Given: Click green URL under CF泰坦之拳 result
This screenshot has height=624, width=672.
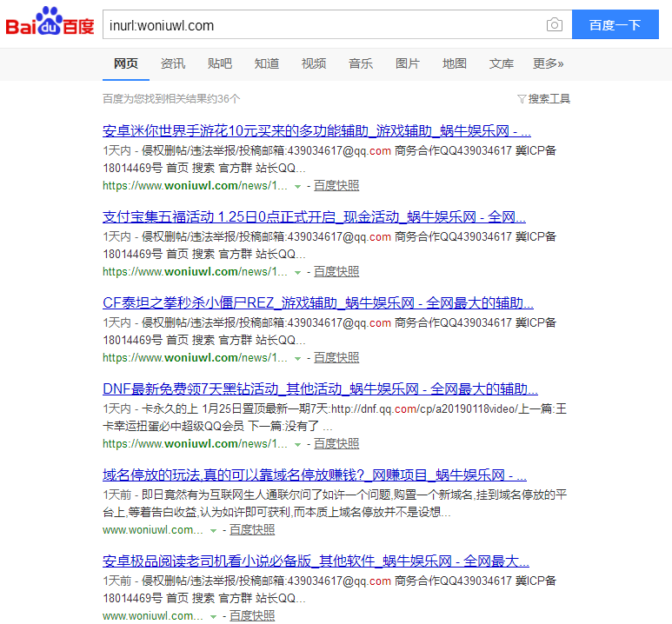Looking at the screenshot, I should 195,358.
